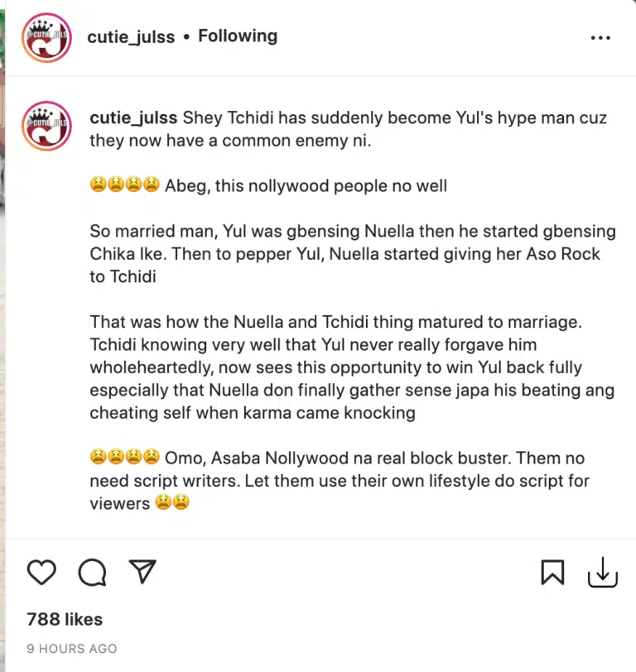The width and height of the screenshot is (636, 672).
Task: Toggle follow status via the Following label
Action: pos(238,36)
